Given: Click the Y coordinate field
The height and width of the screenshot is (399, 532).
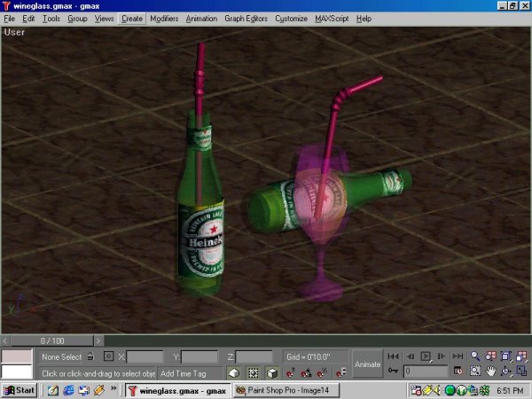Looking at the screenshot, I should [x=199, y=357].
